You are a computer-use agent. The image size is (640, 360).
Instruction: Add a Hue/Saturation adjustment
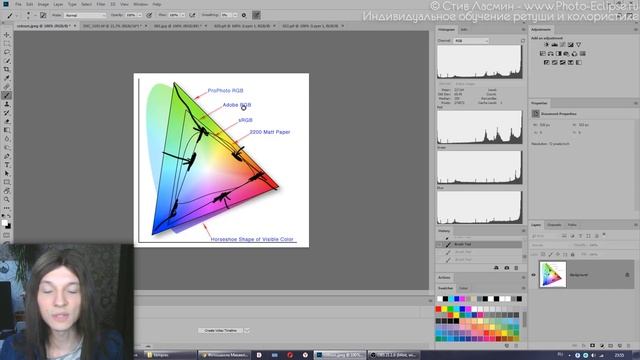tap(542, 53)
